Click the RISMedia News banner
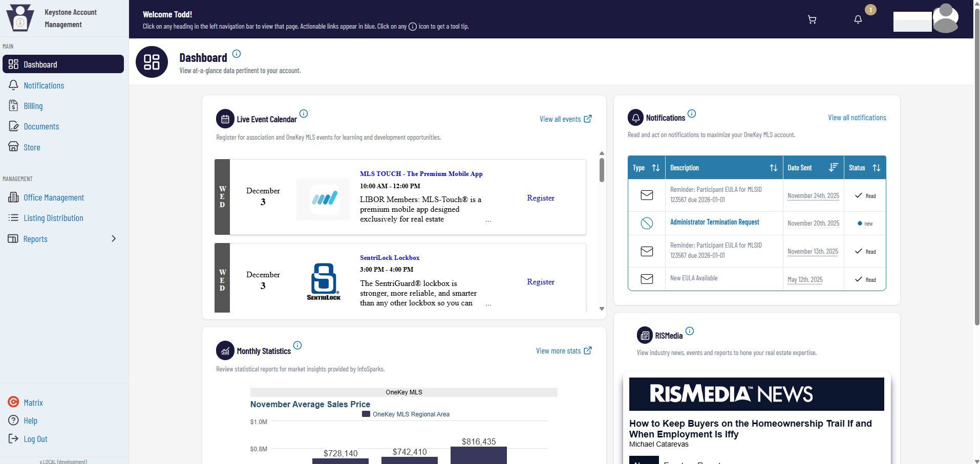 (x=757, y=394)
